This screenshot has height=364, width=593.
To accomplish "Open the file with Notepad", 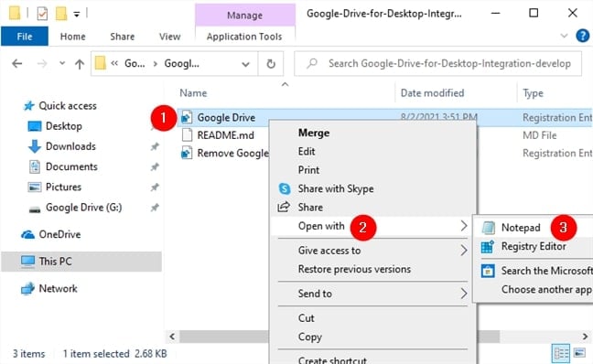I will click(521, 228).
